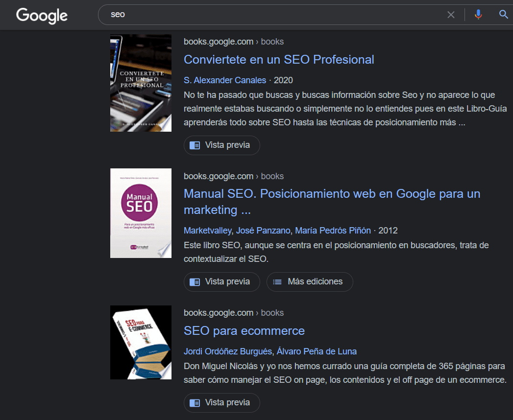
Task: Open the Manual SEO book cover thumbnail
Action: [x=141, y=213]
